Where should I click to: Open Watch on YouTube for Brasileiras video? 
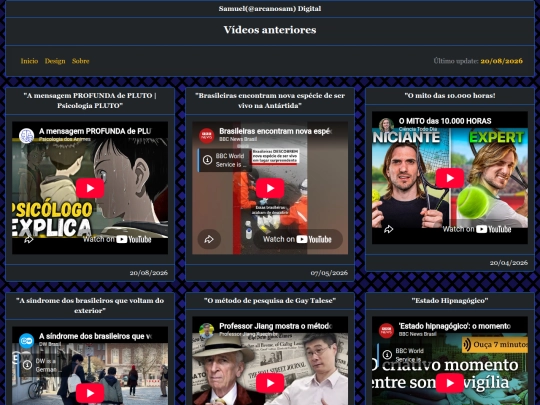pyautogui.click(x=298, y=239)
